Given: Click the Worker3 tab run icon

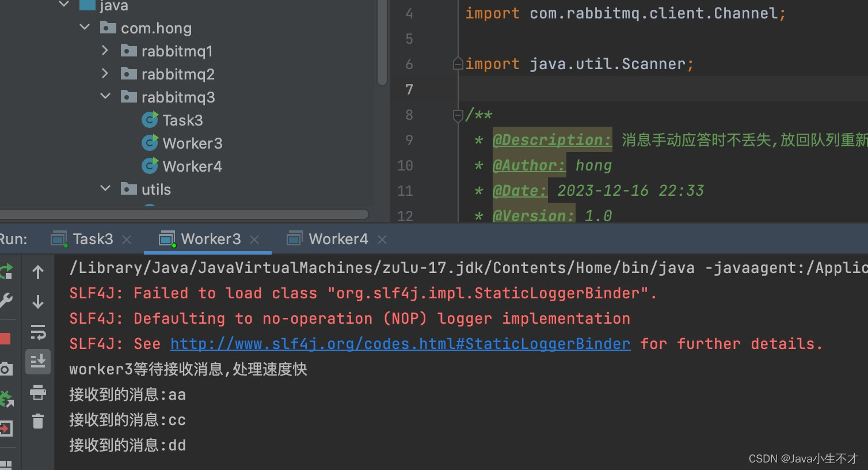Looking at the screenshot, I should point(167,239).
